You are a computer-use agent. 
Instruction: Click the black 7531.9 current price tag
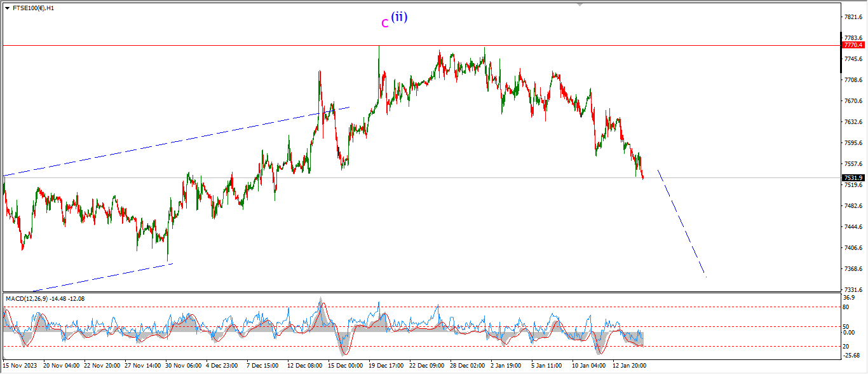click(853, 178)
